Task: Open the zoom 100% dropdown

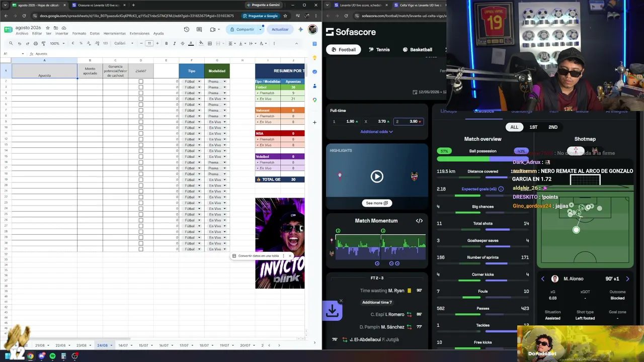Action: pos(57,43)
